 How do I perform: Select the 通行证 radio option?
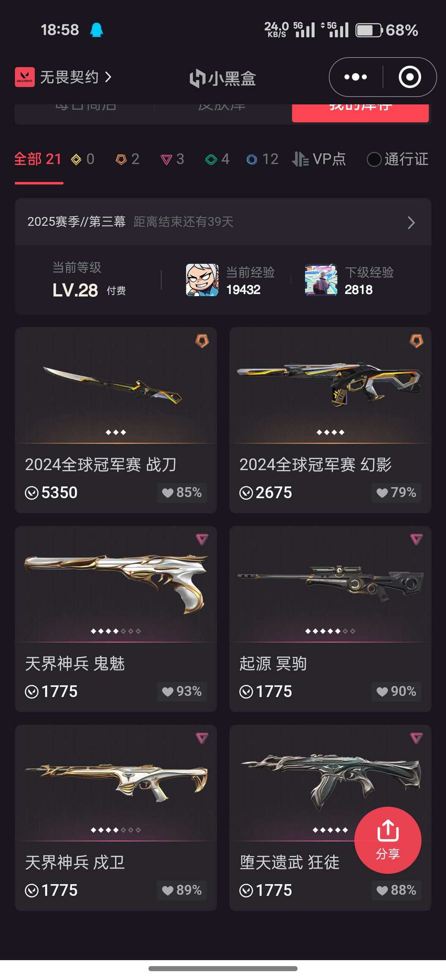tap(398, 159)
